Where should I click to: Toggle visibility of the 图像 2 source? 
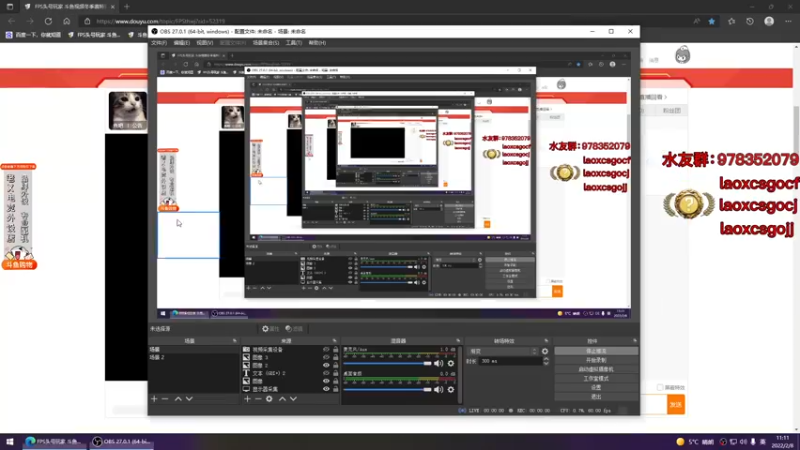(x=326, y=365)
